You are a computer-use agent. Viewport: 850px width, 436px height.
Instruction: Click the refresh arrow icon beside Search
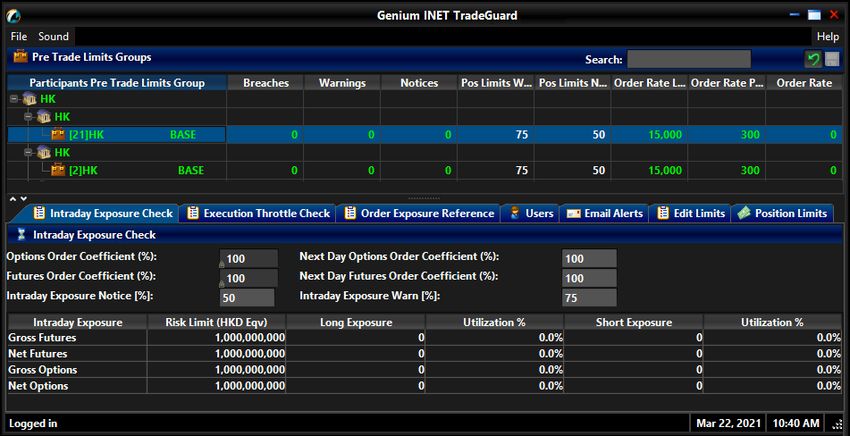pyautogui.click(x=813, y=59)
